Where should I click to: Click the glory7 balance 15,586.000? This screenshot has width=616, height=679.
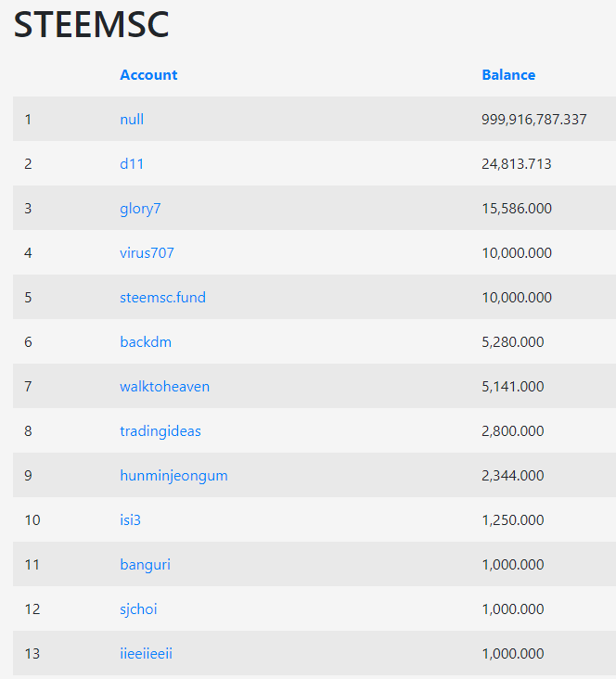tap(517, 209)
